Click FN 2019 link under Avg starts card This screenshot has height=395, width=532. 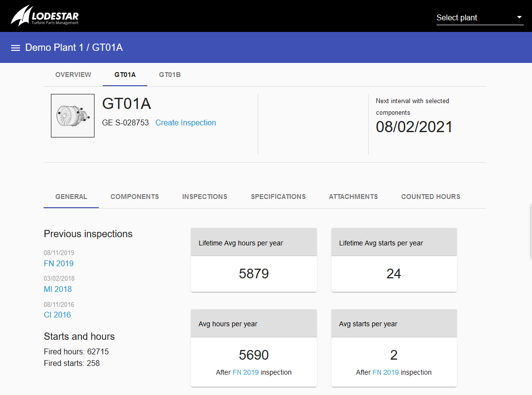click(386, 373)
